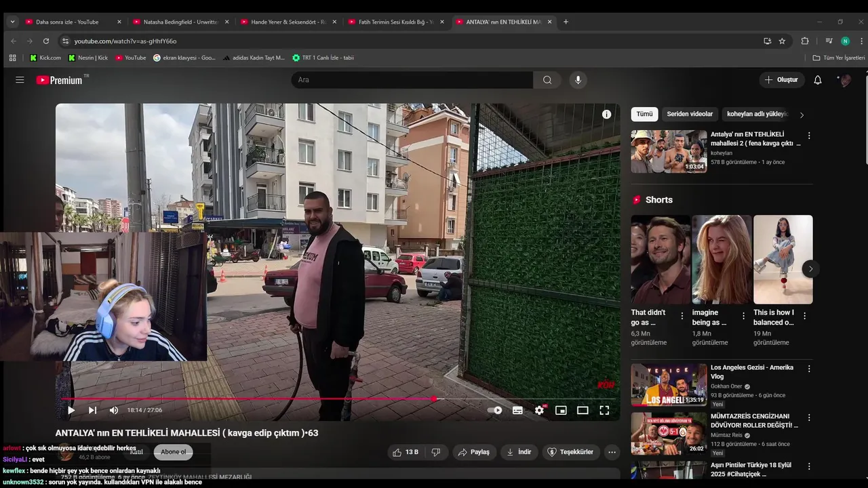Open Chrome apps grid icon
868x488 pixels.
click(12, 58)
